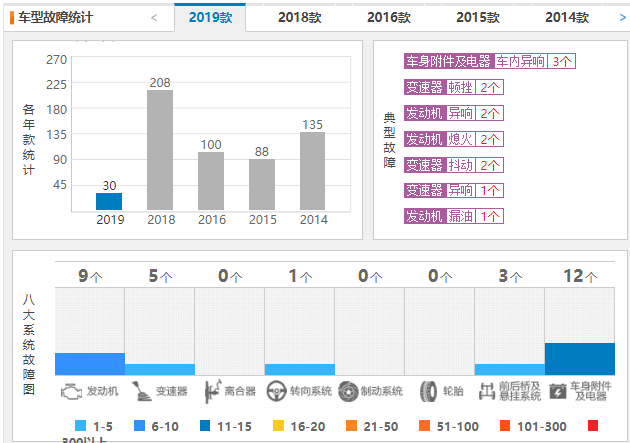
Task: Click the battery (车身附件及电器) icon
Action: (x=558, y=391)
